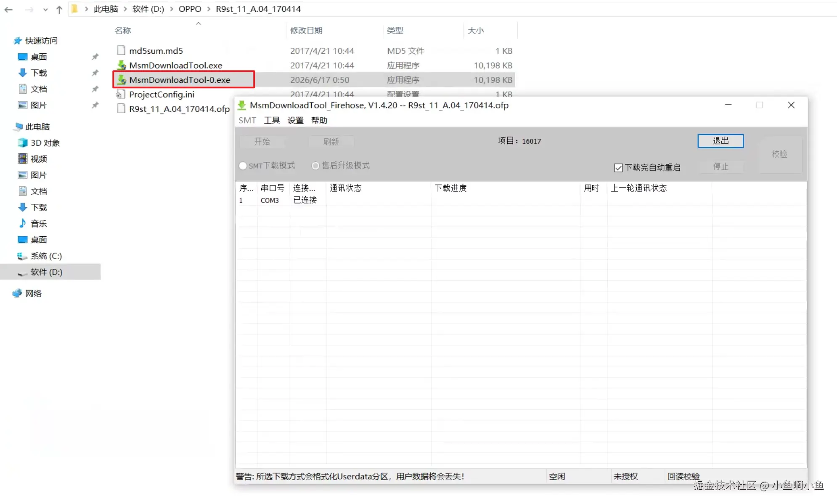
Task: Click the pinned 下载 arrow icon in quick access
Action: point(23,73)
